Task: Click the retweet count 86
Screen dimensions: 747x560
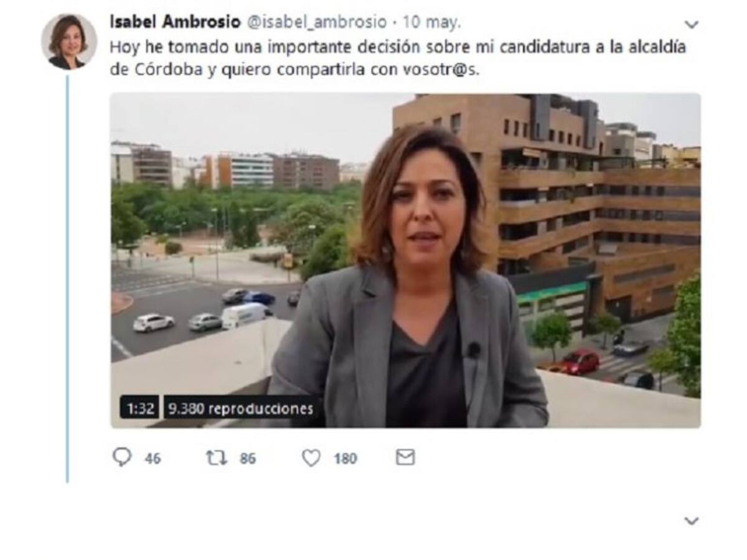Action: [248, 459]
